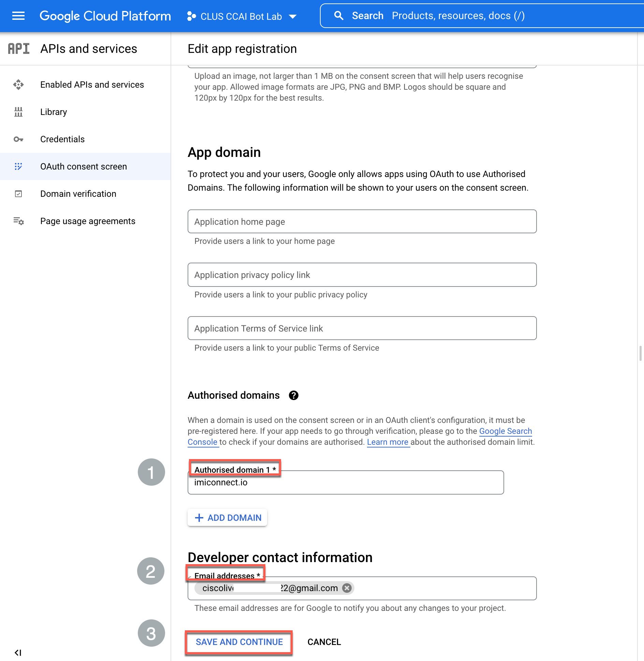Viewport: 644px width, 661px height.
Task: Click the Email addresses input field
Action: [362, 588]
